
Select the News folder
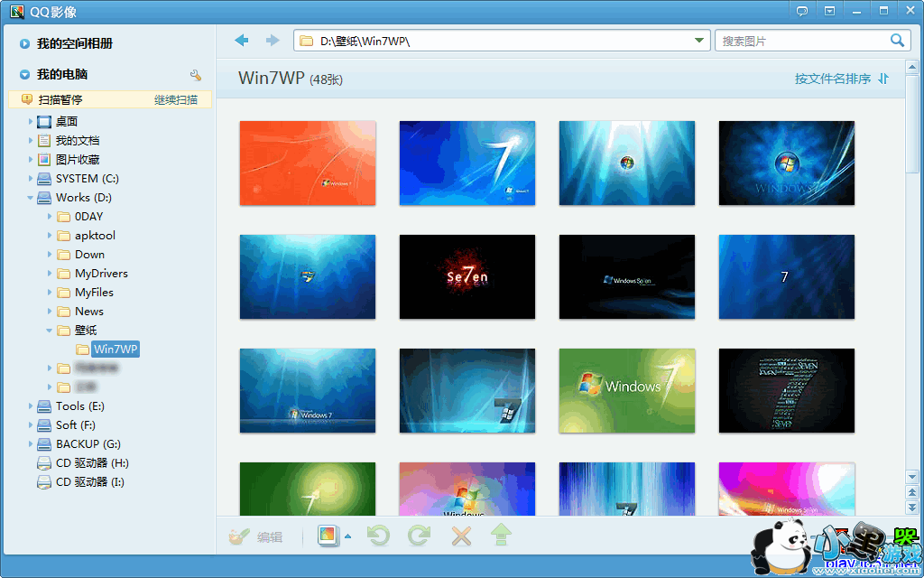(89, 311)
